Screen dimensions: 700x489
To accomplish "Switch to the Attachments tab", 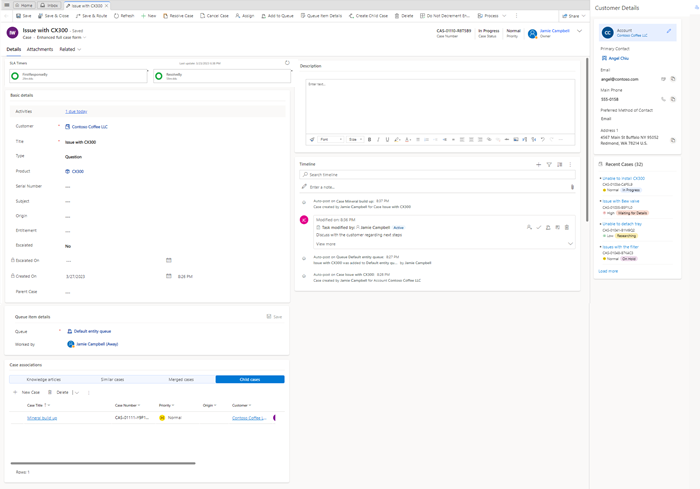I will pos(40,49).
